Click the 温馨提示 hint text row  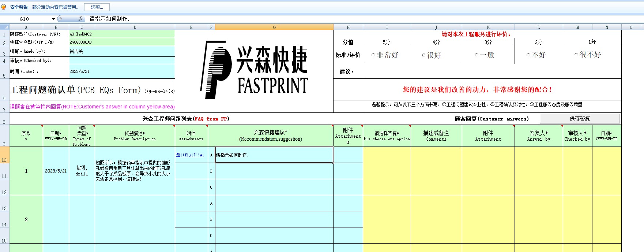(477, 104)
